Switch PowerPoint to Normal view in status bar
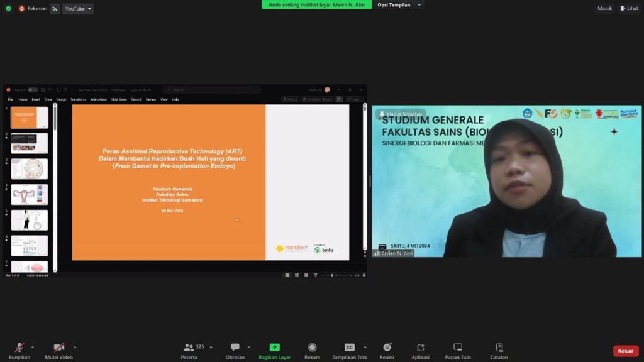Viewport: 644px width, 362px height. 287,275
